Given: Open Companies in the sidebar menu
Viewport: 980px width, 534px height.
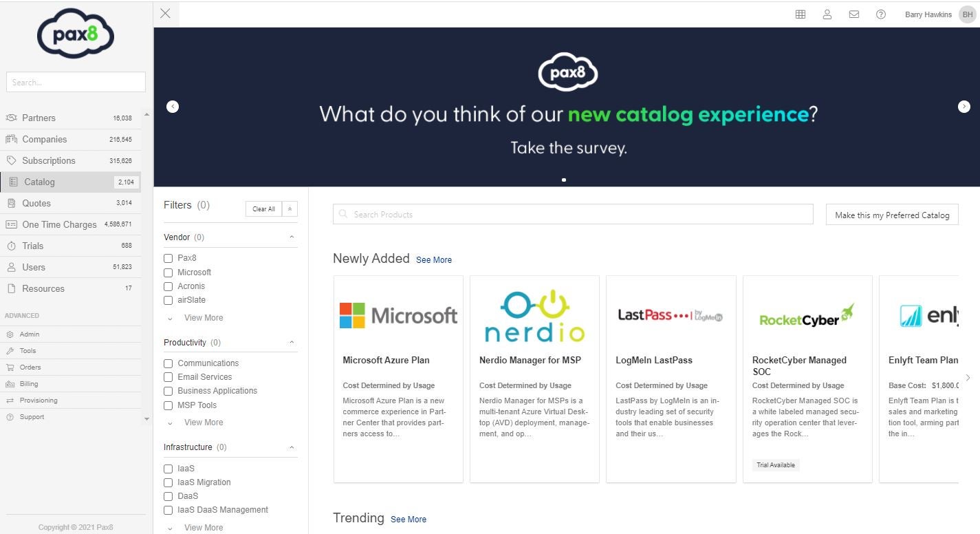Looking at the screenshot, I should tap(70, 139).
